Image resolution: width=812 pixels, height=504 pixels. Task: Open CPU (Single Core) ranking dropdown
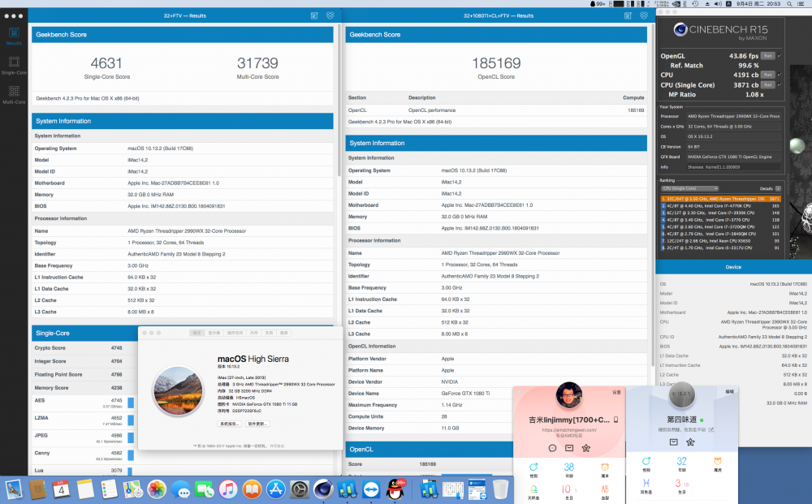(x=689, y=188)
